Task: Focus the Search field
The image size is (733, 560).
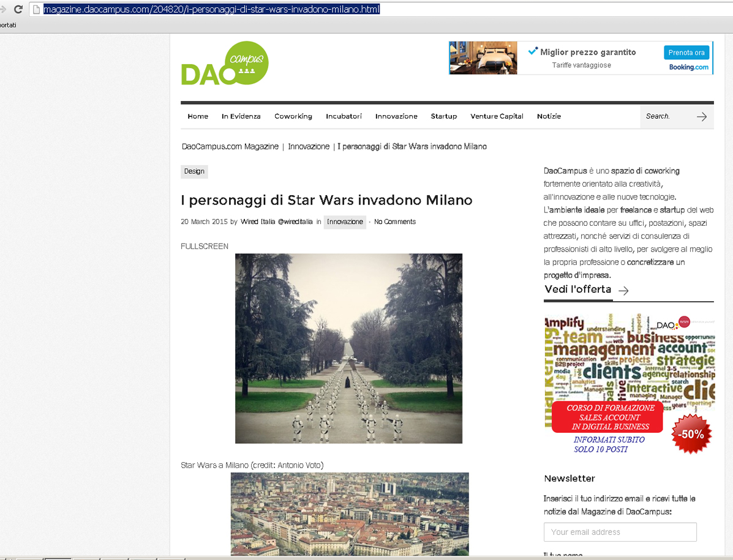Action: coord(667,116)
